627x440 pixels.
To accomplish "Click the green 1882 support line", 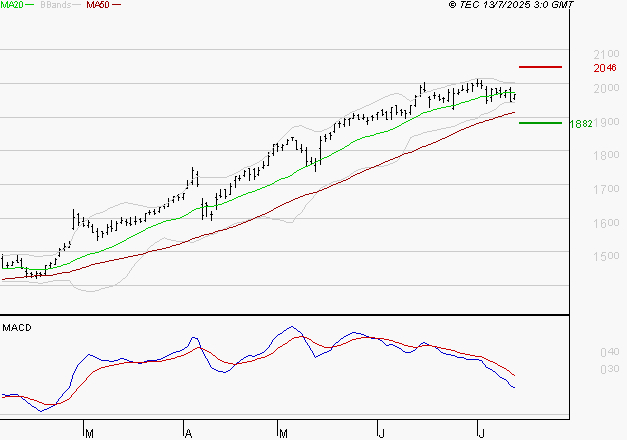I will tap(540, 123).
